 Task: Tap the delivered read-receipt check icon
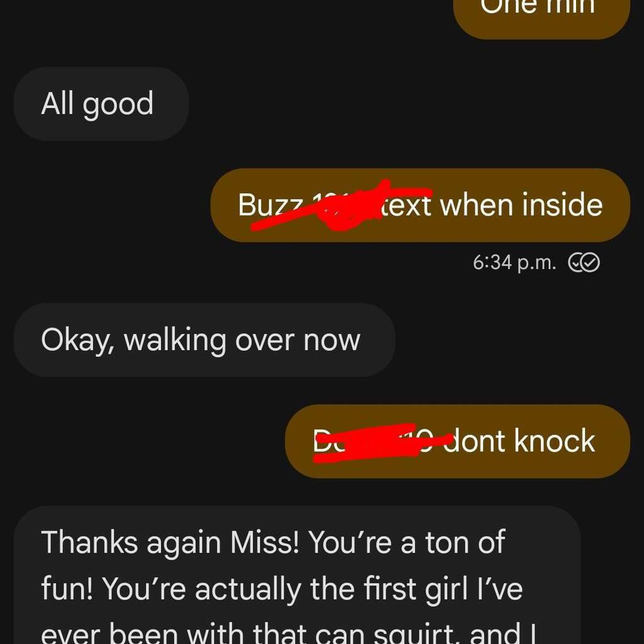tap(584, 262)
